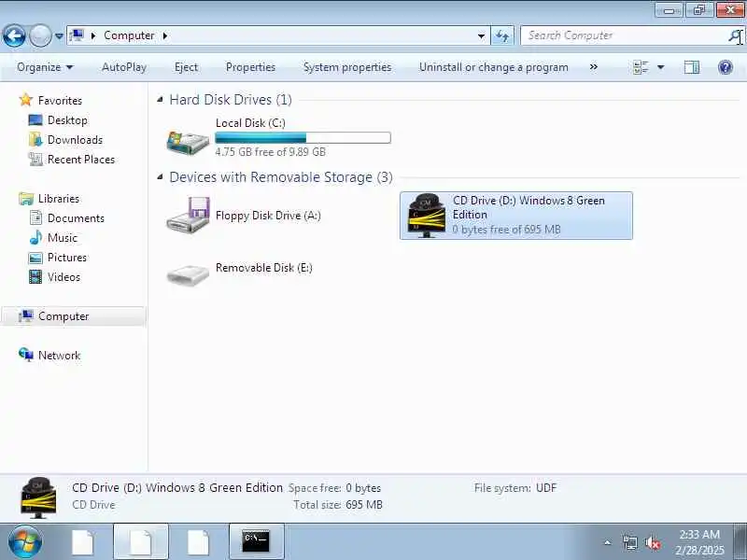Click Show desktop strip at taskbar end
This screenshot has height=560, width=747.
pyautogui.click(x=740, y=542)
